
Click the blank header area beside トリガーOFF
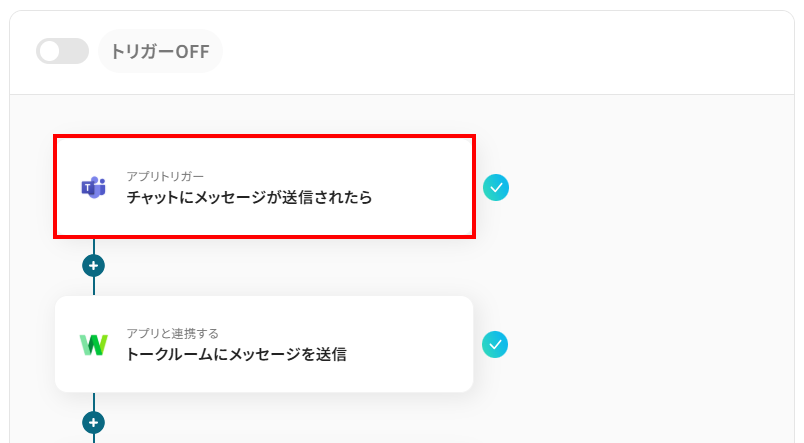(500, 52)
